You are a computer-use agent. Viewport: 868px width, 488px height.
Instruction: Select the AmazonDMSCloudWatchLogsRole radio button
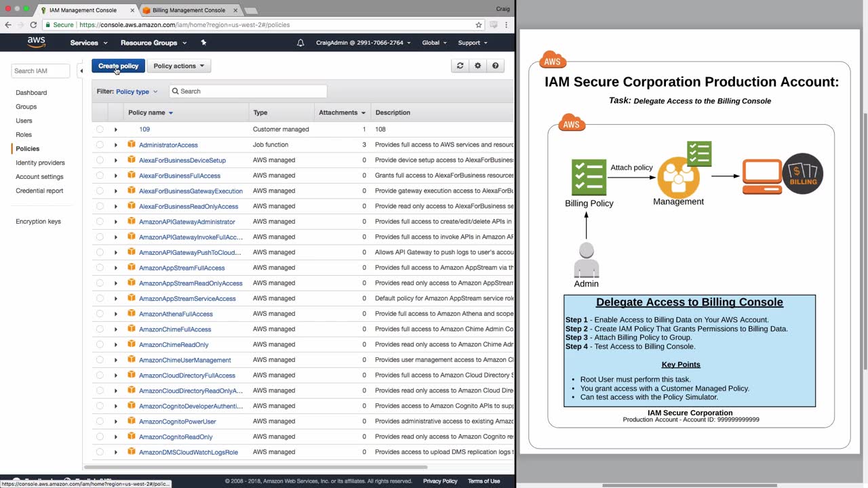point(100,452)
